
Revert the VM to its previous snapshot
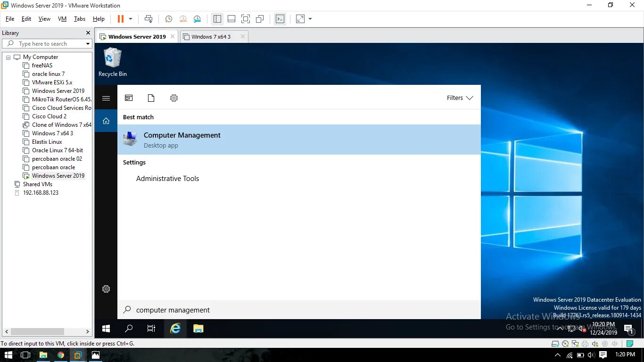point(183,19)
